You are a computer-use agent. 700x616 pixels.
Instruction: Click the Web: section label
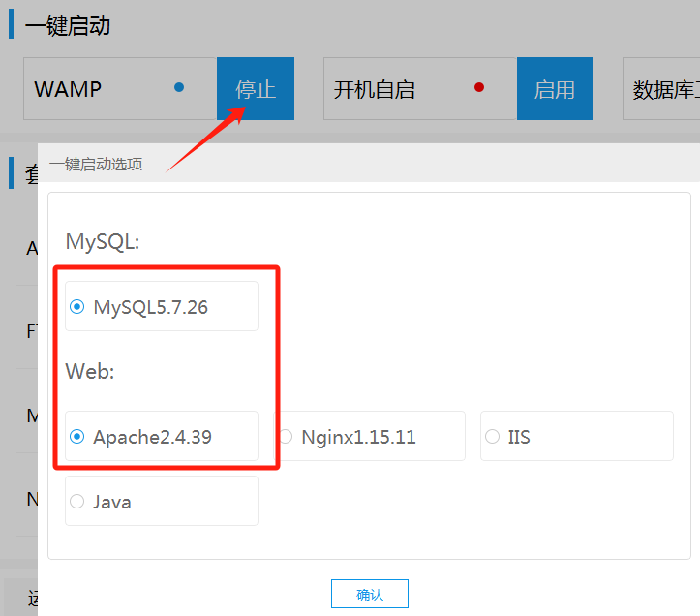click(x=90, y=371)
